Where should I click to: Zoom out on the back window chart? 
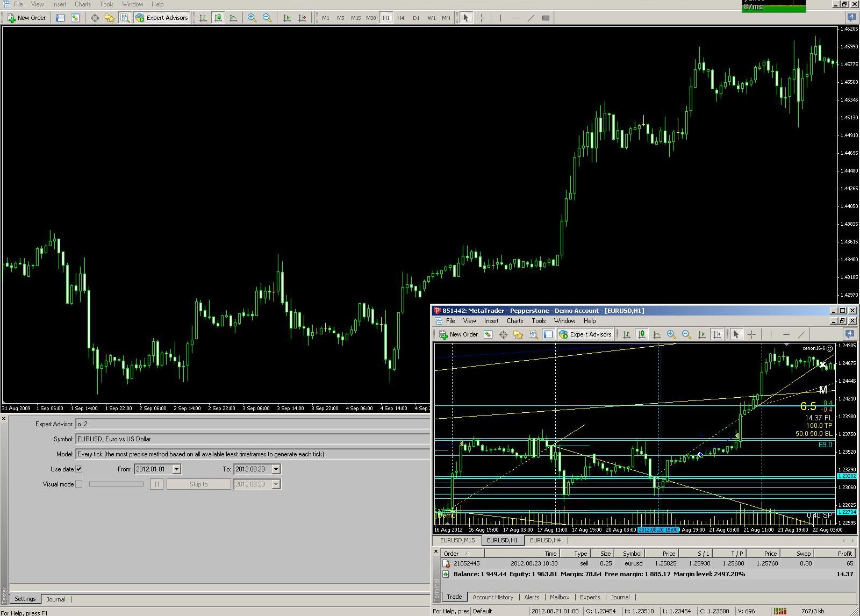pyautogui.click(x=267, y=18)
